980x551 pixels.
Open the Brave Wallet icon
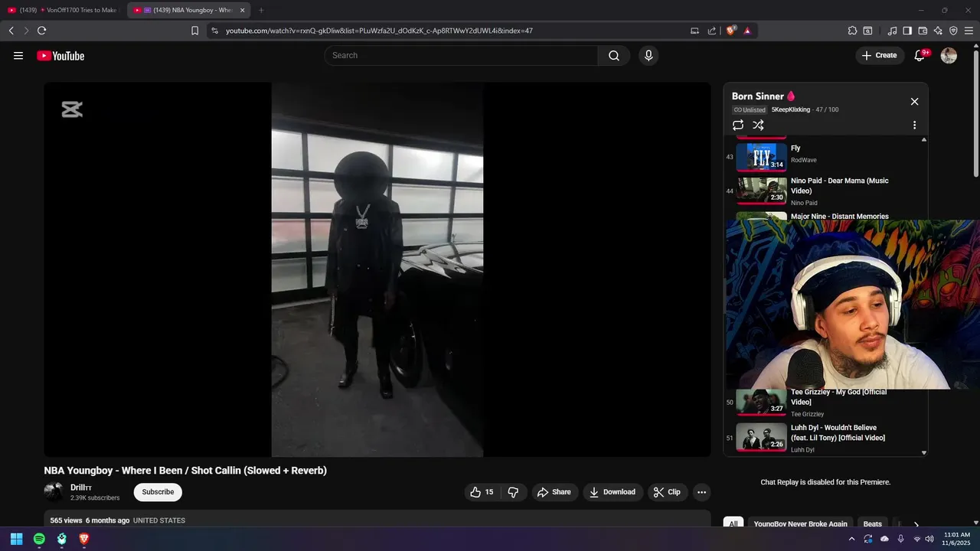(x=923, y=31)
